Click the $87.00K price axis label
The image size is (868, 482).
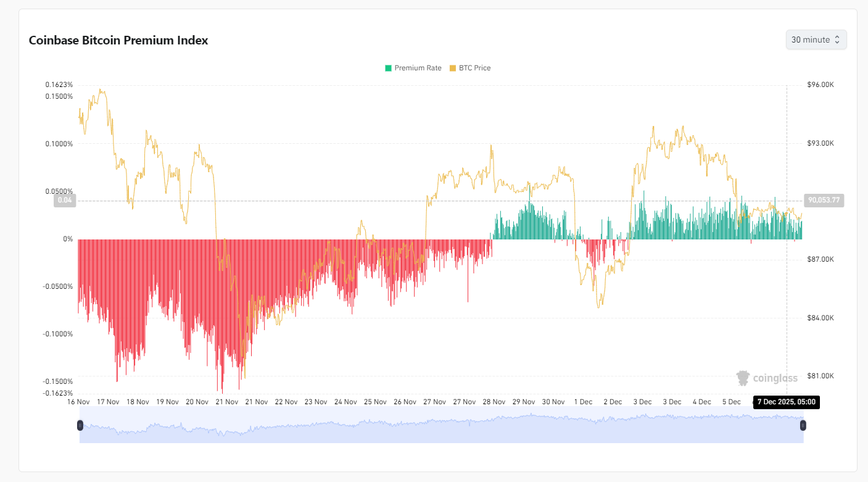pos(820,260)
